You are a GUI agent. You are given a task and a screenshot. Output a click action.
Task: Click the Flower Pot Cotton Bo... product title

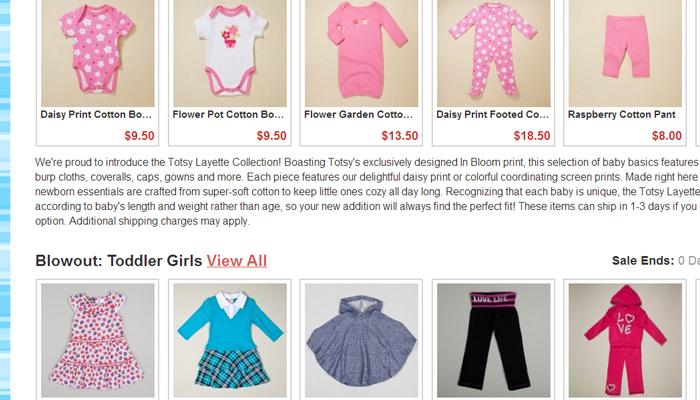pyautogui.click(x=228, y=115)
